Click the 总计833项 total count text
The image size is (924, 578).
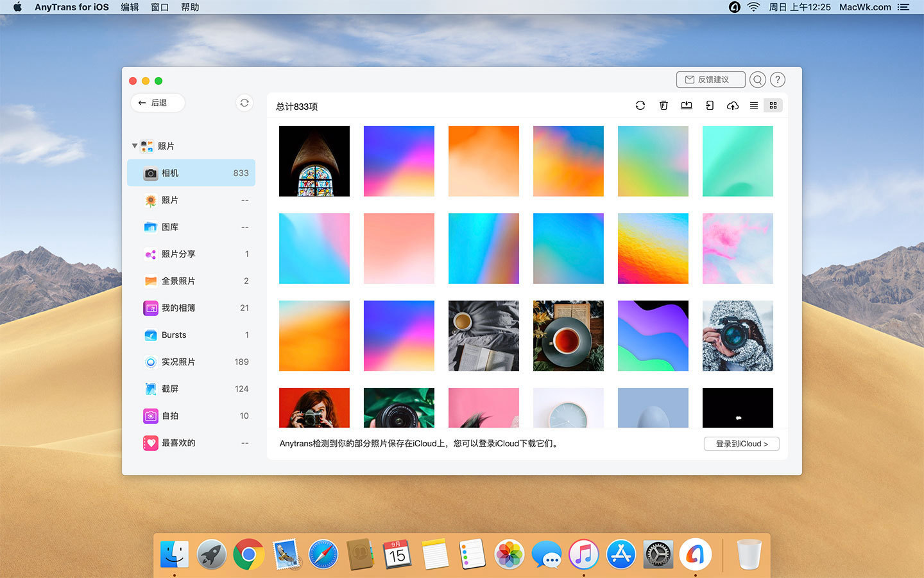[297, 107]
